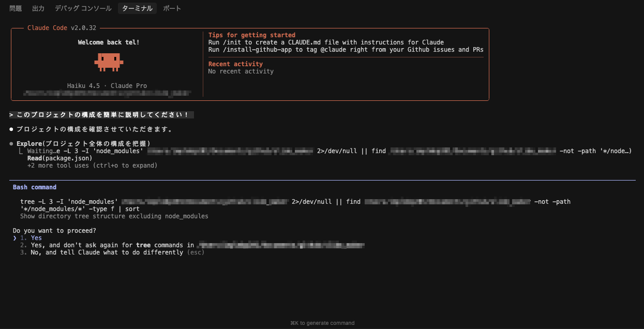
Task: Select No, and tell Claude differently option
Action: (x=112, y=252)
